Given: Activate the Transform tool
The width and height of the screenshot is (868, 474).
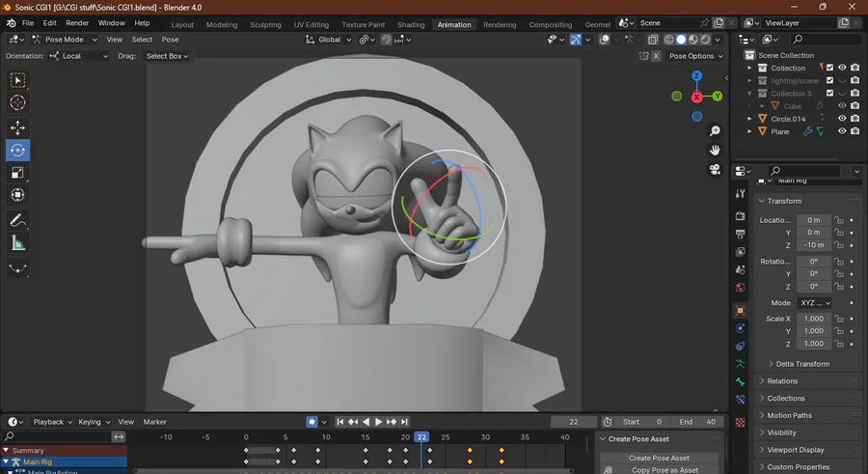Looking at the screenshot, I should click(17, 195).
